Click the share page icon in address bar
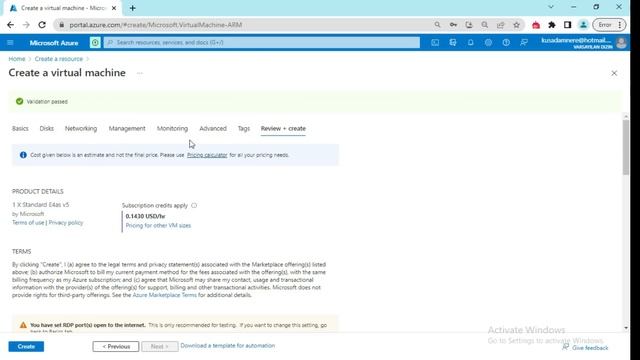 coord(500,25)
